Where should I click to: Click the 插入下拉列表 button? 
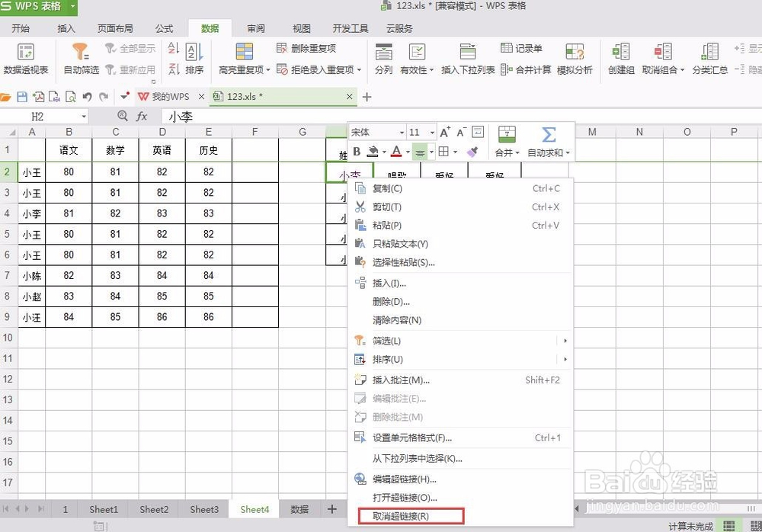click(x=469, y=59)
